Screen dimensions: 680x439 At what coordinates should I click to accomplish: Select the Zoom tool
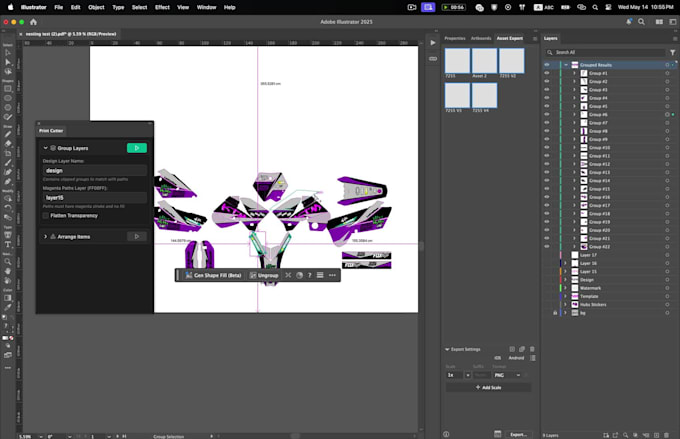[x=7, y=262]
